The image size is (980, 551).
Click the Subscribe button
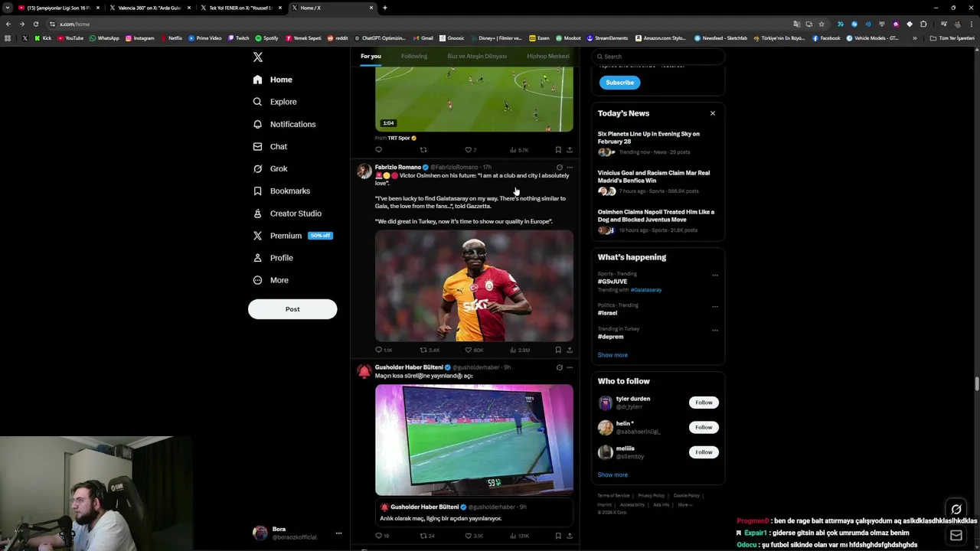click(x=619, y=83)
